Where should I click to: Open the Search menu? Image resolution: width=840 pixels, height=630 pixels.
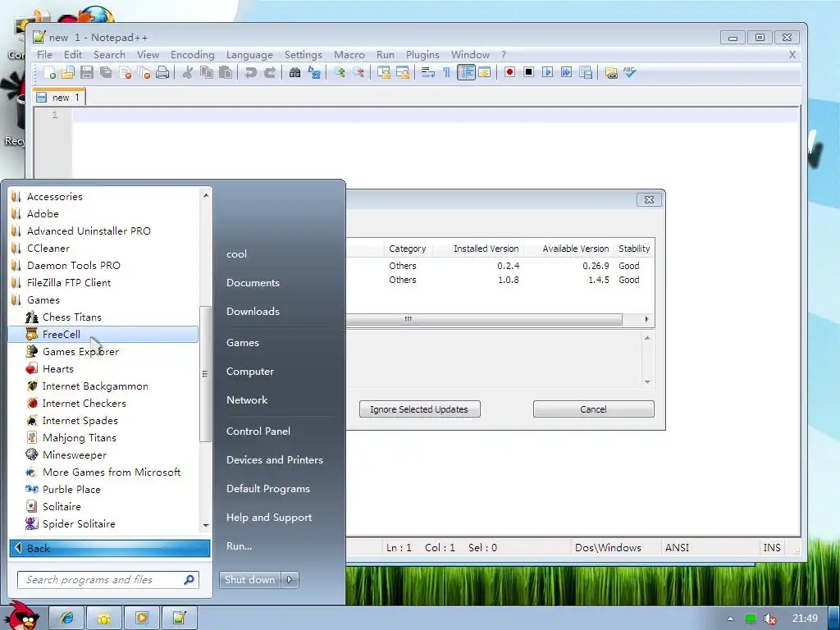pyautogui.click(x=109, y=55)
